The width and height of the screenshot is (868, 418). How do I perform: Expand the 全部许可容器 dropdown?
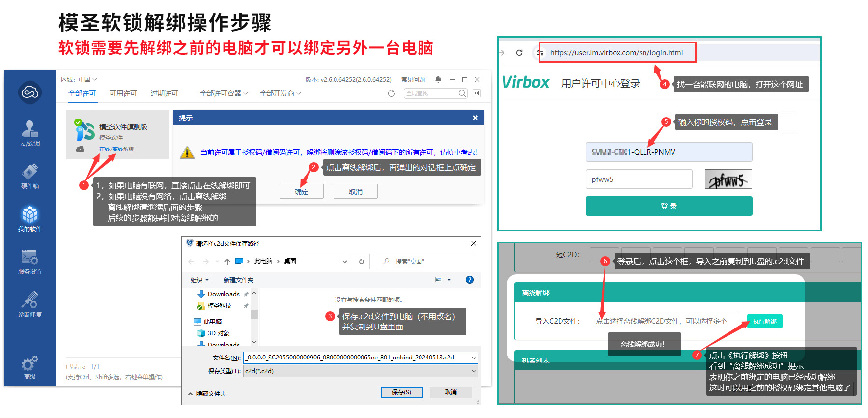[224, 93]
